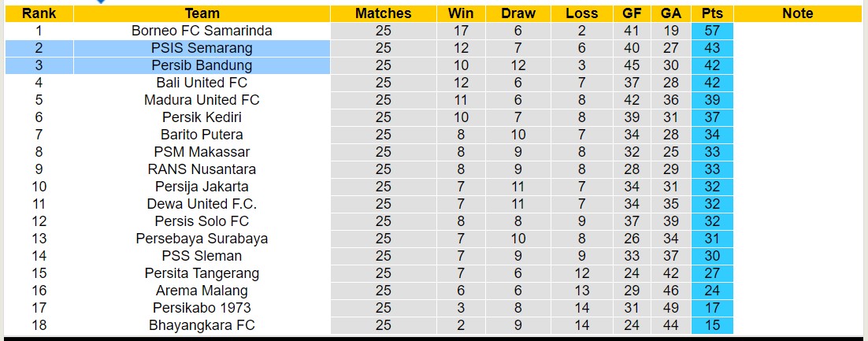The height and width of the screenshot is (341, 868).
Task: Click the GF column header
Action: pos(632,13)
